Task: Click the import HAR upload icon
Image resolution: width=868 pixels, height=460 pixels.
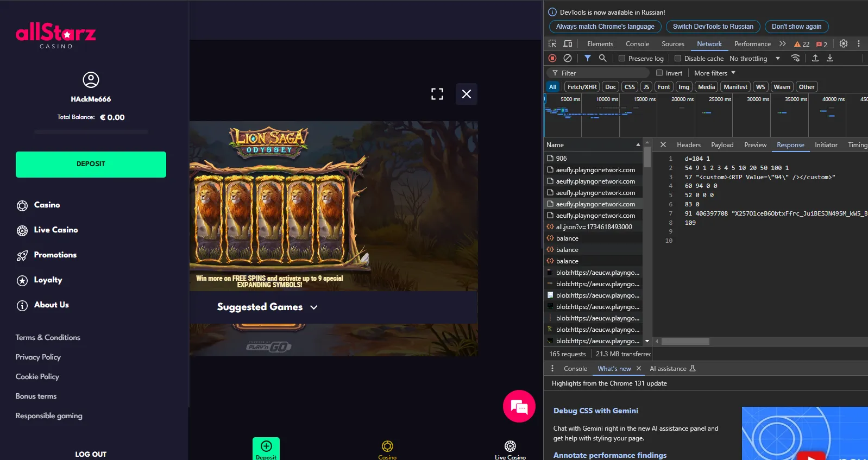Action: (x=815, y=58)
